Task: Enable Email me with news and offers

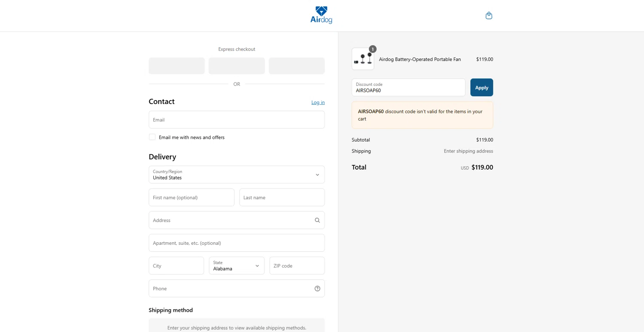Action: [152, 137]
